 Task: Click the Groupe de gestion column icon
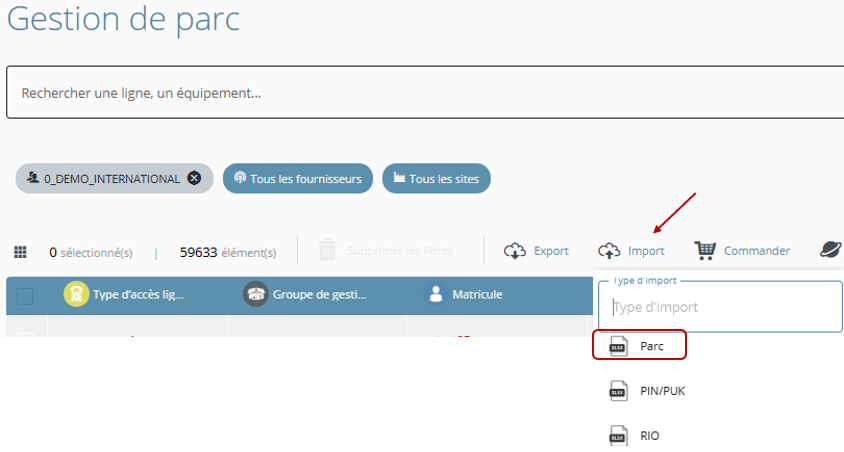click(256, 294)
